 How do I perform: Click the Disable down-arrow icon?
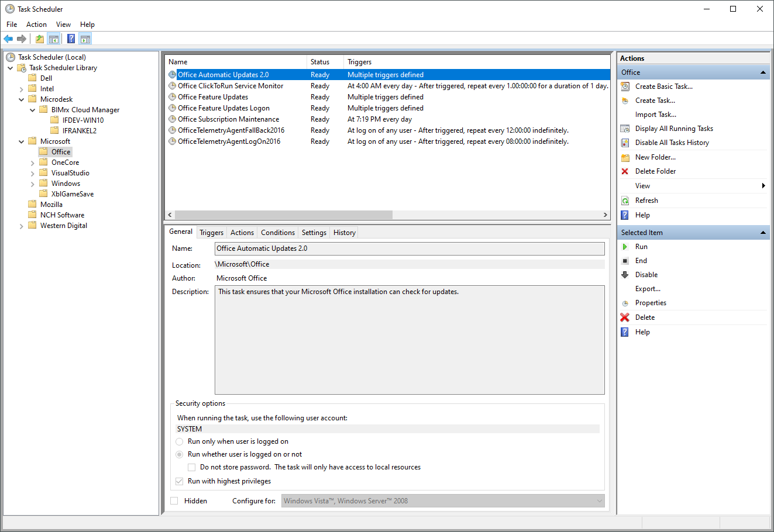click(625, 275)
